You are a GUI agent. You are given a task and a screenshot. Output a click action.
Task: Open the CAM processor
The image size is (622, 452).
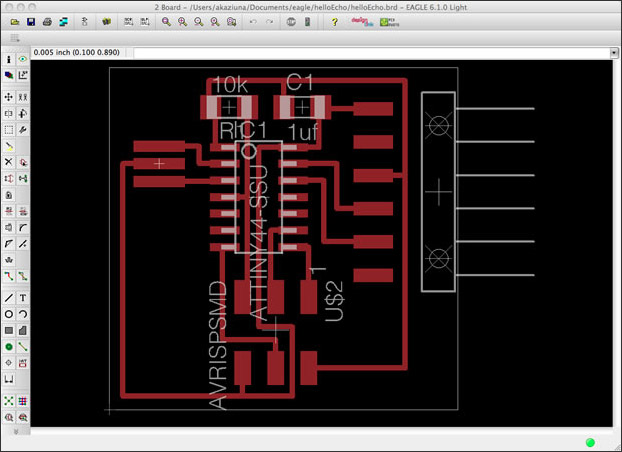point(63,22)
